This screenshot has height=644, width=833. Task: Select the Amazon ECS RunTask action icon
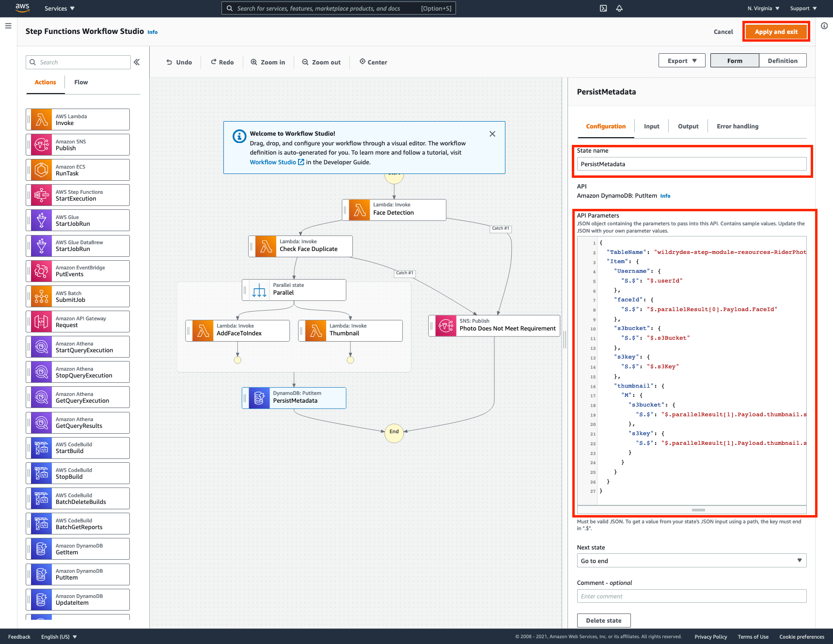(x=42, y=170)
